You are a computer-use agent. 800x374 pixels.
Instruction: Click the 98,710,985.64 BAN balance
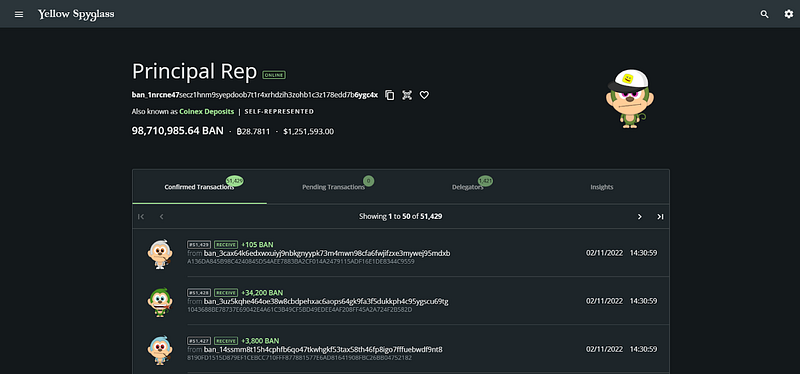point(178,131)
